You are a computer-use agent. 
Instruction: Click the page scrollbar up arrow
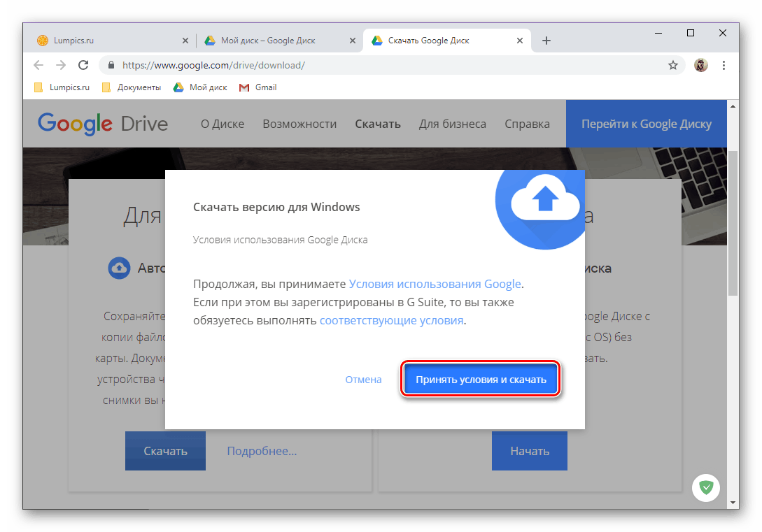[x=733, y=106]
